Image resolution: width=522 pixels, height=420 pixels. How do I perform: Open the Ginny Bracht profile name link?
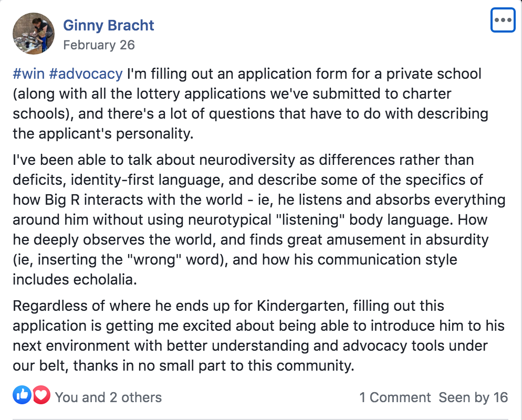click(x=109, y=25)
